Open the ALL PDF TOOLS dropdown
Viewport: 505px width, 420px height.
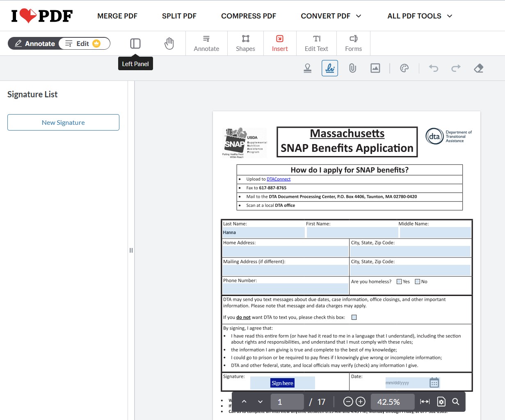(x=419, y=16)
